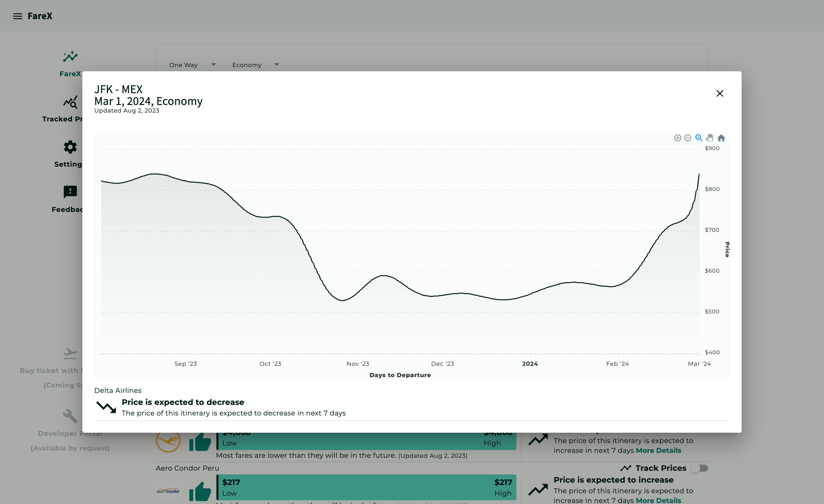Click the $217 Aero Condor price range bar

[366, 487]
